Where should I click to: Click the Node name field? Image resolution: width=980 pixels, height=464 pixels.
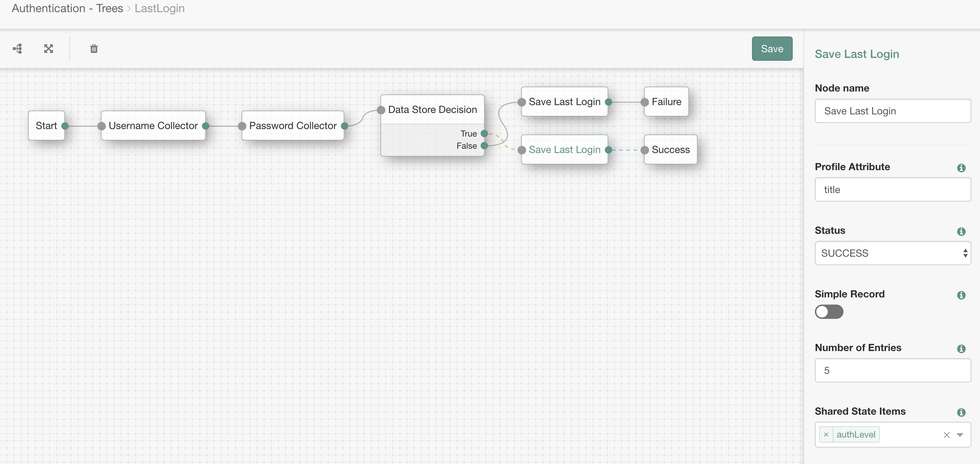click(892, 111)
